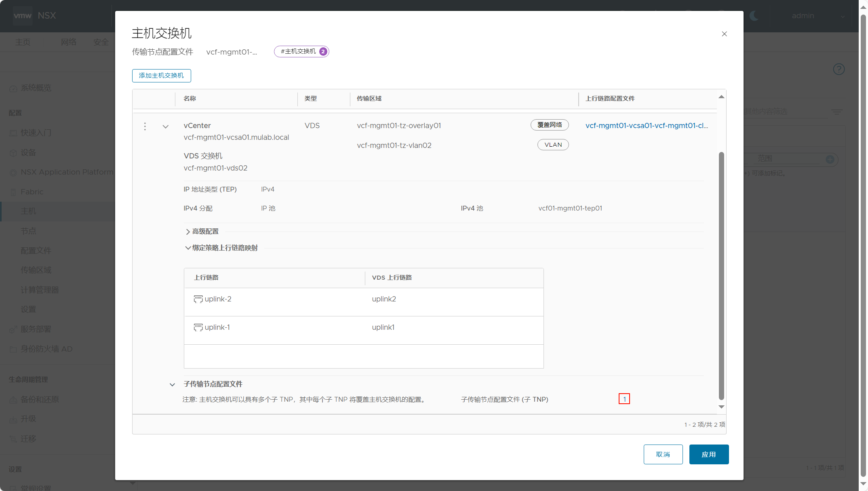Click the uplink-2 network adapter icon
Screen dimensions: 868x491
click(198, 299)
